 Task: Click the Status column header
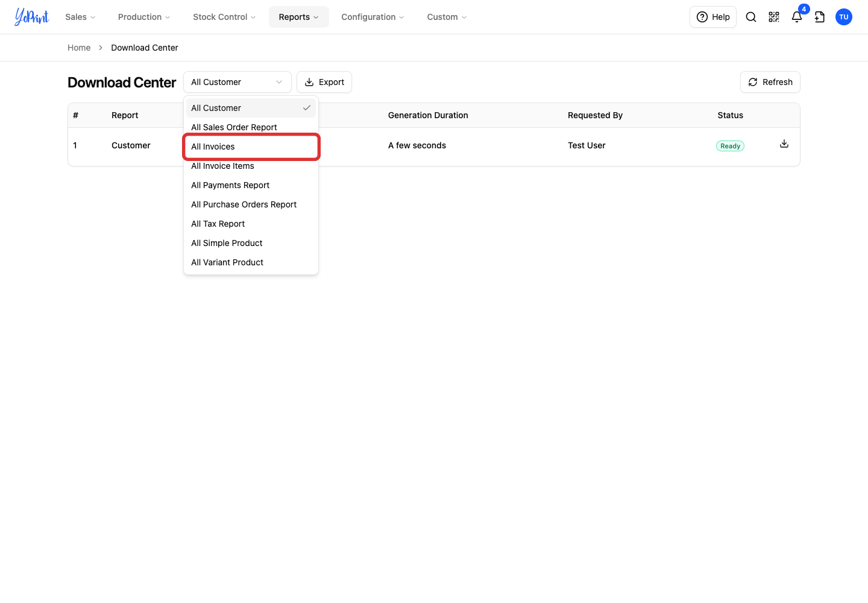[x=730, y=115]
